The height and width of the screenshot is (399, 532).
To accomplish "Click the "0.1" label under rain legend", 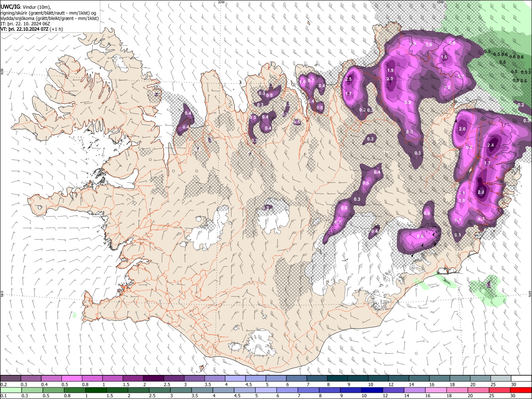I will pos(4,396).
